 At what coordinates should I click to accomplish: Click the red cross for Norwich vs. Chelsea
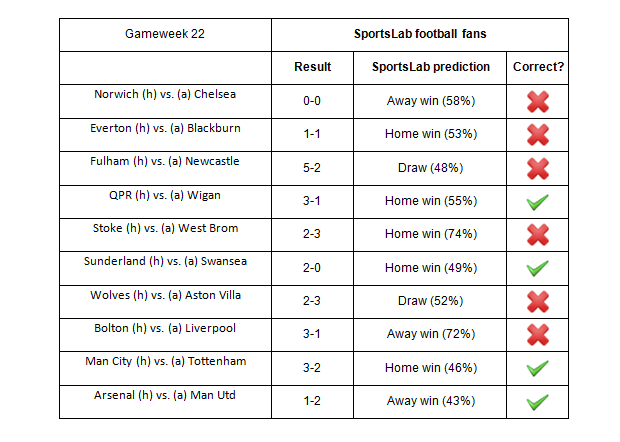537,100
